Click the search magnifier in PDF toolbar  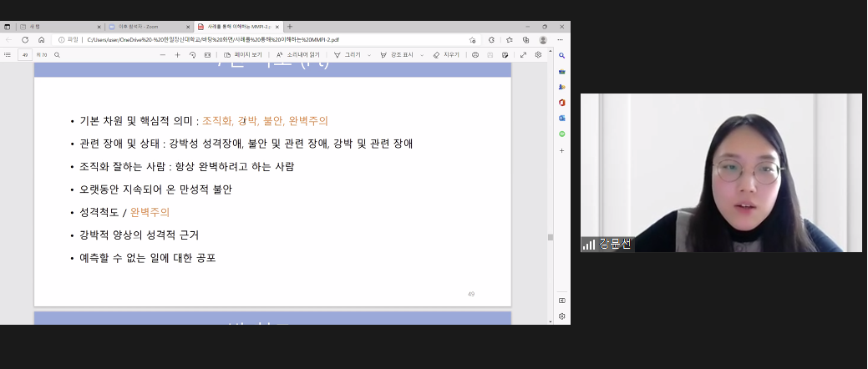57,55
